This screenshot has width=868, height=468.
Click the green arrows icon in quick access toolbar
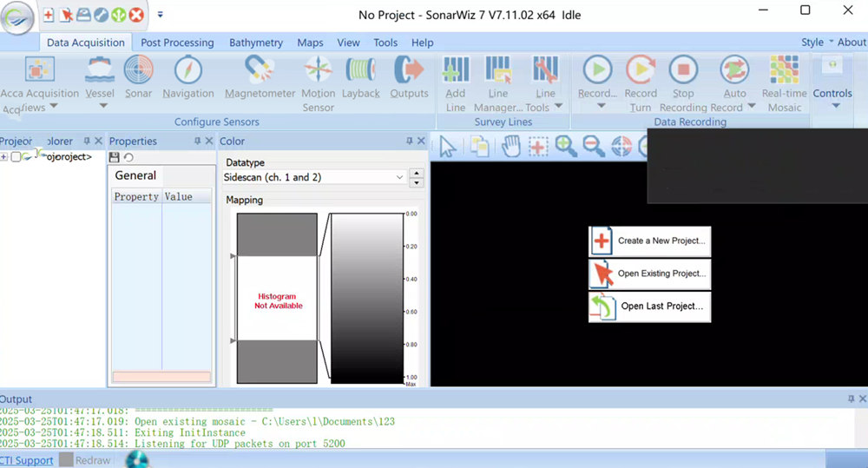pyautogui.click(x=118, y=15)
